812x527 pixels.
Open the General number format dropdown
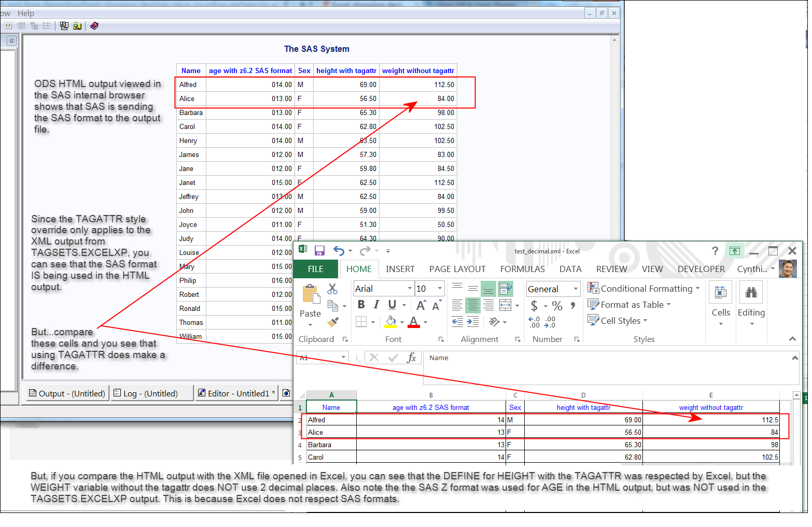(x=576, y=289)
